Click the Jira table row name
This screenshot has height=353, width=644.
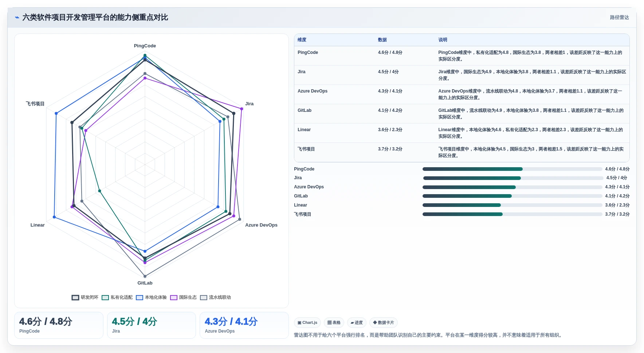(302, 72)
